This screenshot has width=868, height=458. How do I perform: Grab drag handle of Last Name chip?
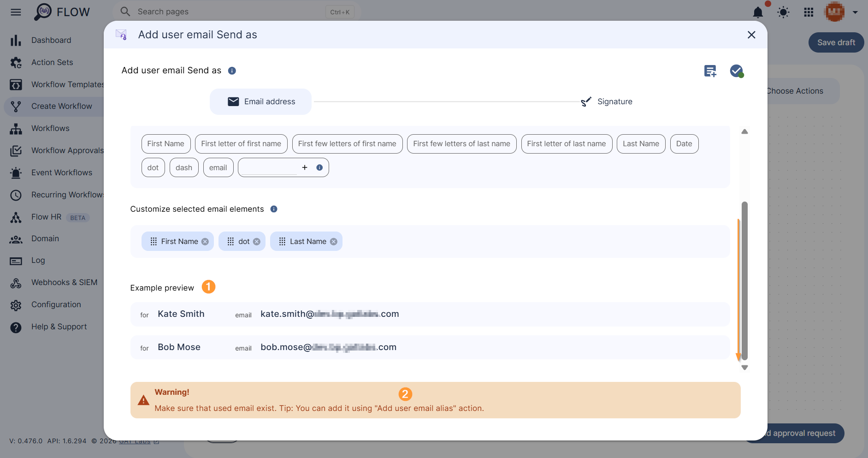click(x=283, y=242)
